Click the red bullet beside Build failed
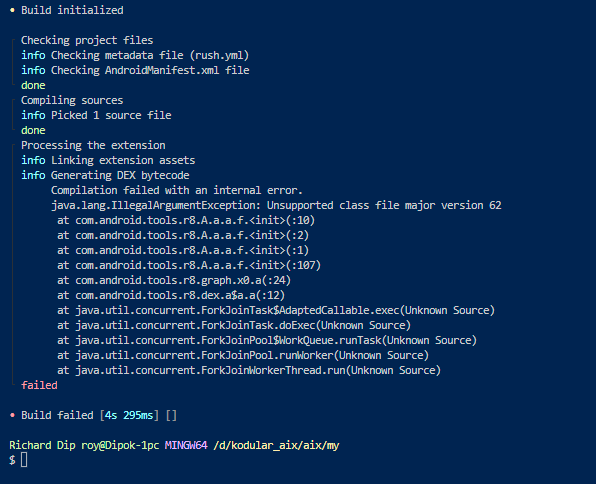Viewport: 596px width, 484px height. pos(12,415)
